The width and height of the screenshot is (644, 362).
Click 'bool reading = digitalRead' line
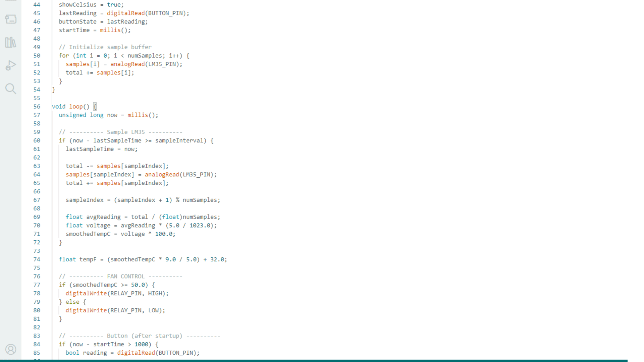click(x=132, y=353)
